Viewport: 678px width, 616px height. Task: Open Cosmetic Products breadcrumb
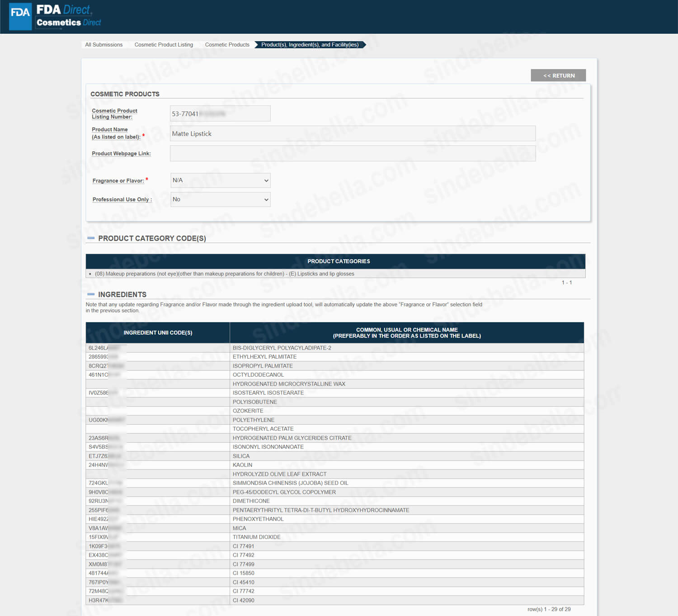[227, 45]
